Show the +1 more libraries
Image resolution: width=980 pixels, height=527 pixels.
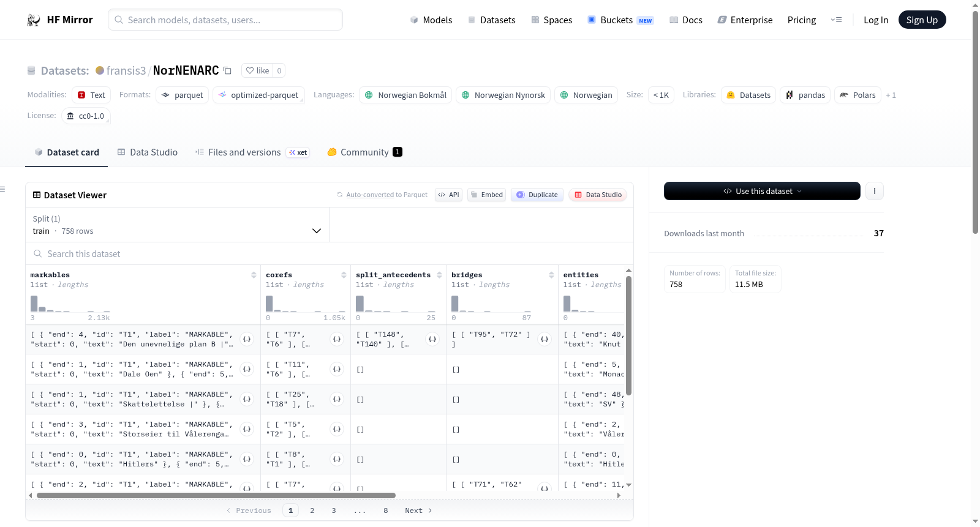891,95
